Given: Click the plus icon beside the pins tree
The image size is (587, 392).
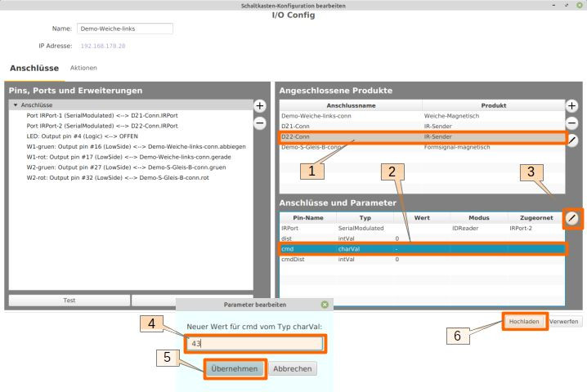Looking at the screenshot, I should pos(261,106).
